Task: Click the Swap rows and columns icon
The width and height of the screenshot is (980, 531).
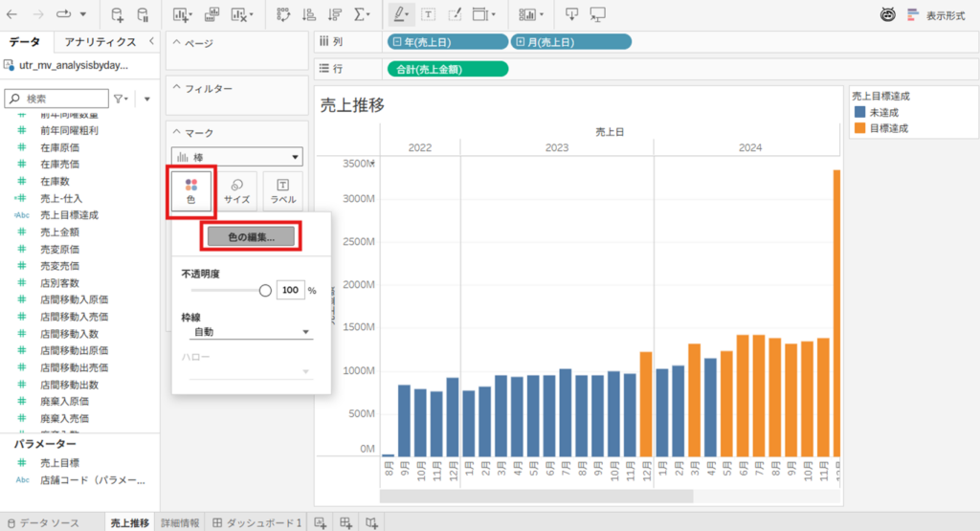Action: [283, 14]
